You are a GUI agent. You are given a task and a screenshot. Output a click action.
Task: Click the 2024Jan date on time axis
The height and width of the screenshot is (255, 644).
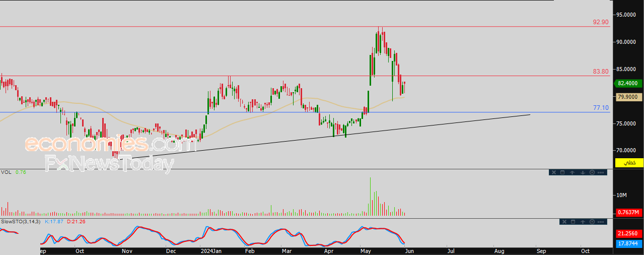pos(211,250)
